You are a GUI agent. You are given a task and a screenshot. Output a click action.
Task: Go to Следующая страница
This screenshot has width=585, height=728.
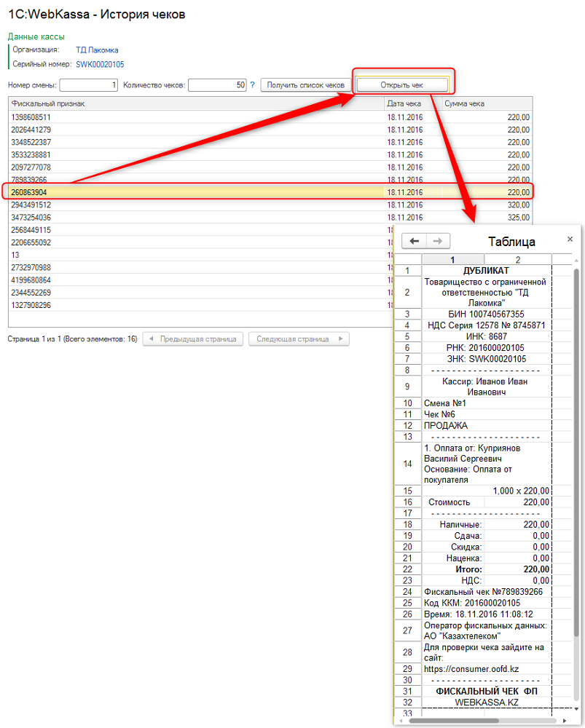pos(299,339)
